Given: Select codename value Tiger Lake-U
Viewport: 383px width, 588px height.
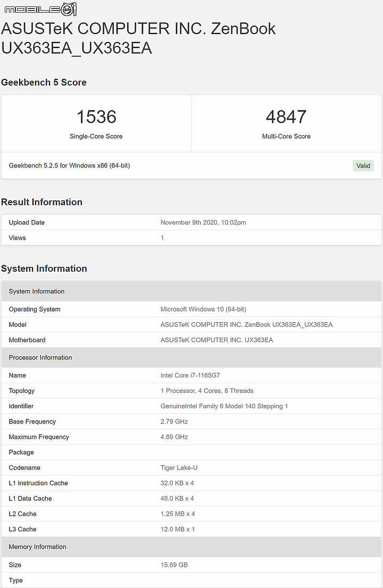Looking at the screenshot, I should point(179,468).
